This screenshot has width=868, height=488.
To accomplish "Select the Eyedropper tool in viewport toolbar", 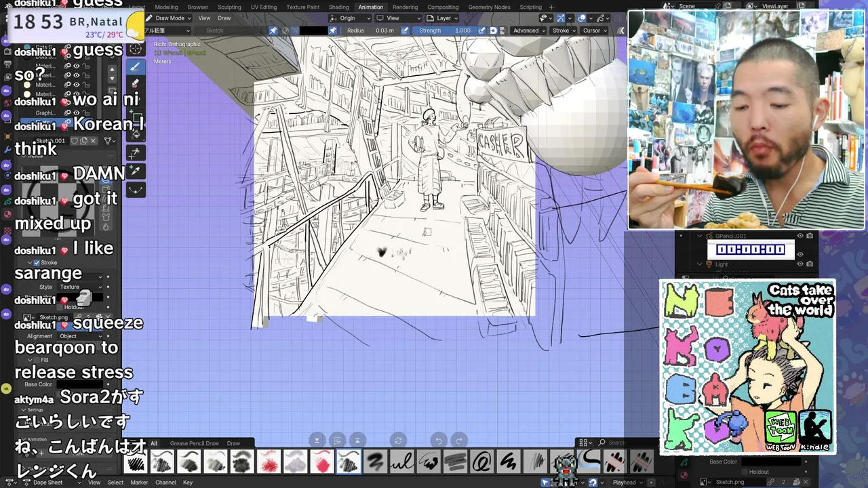I will pos(136,171).
